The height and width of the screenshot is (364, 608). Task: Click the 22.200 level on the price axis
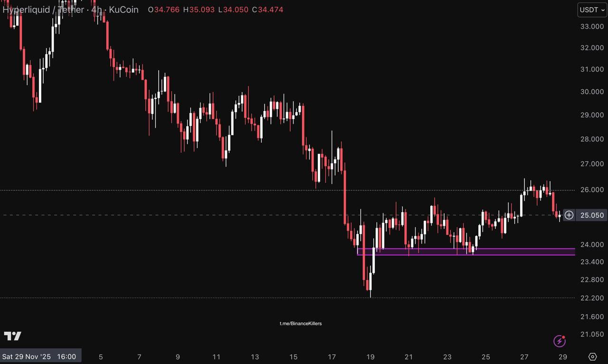(x=592, y=298)
